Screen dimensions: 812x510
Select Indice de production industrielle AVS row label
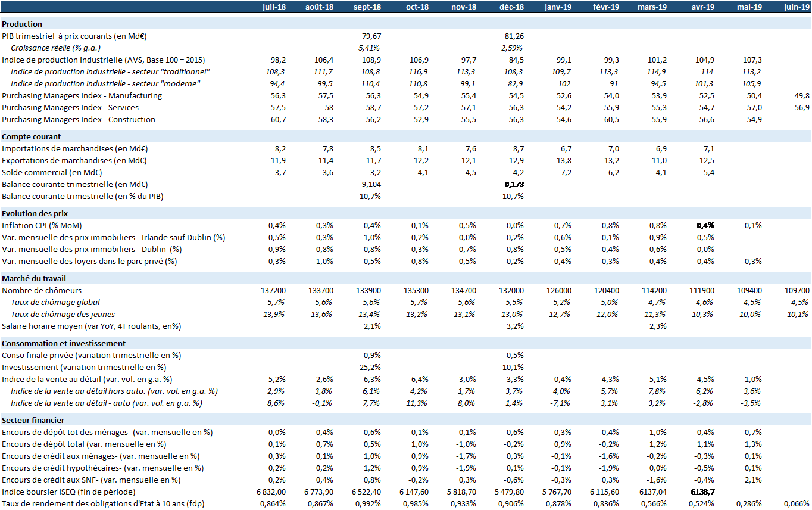tap(105, 60)
